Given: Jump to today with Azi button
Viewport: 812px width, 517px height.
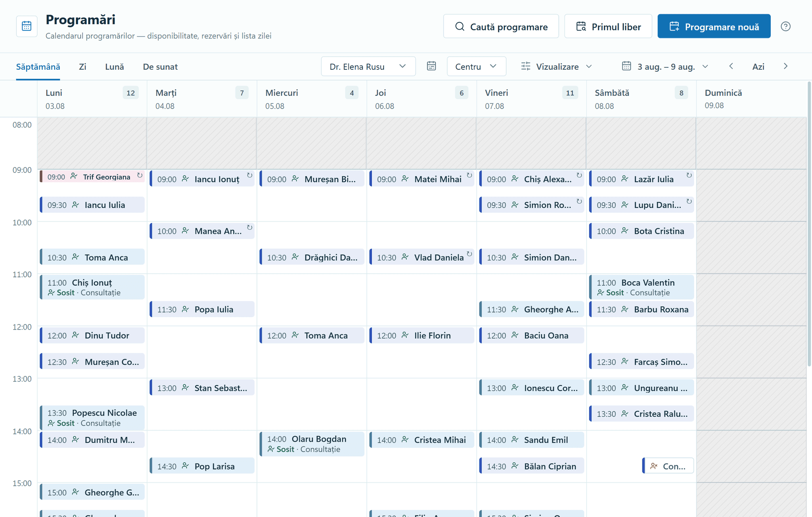Looking at the screenshot, I should point(758,66).
